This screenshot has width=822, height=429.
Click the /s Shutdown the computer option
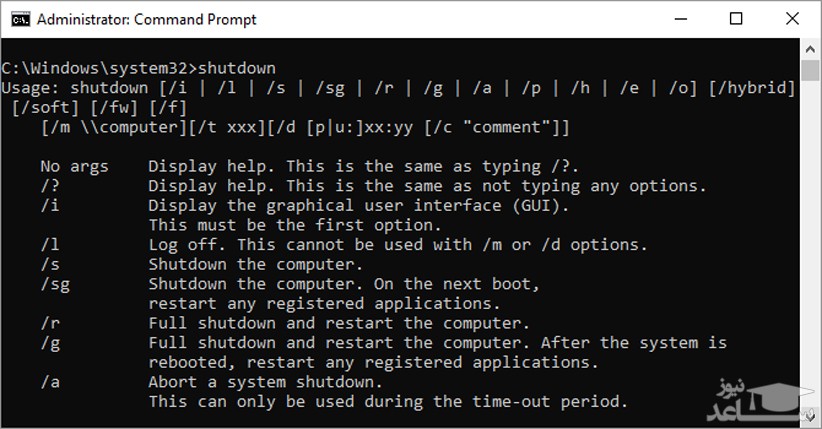coord(49,264)
